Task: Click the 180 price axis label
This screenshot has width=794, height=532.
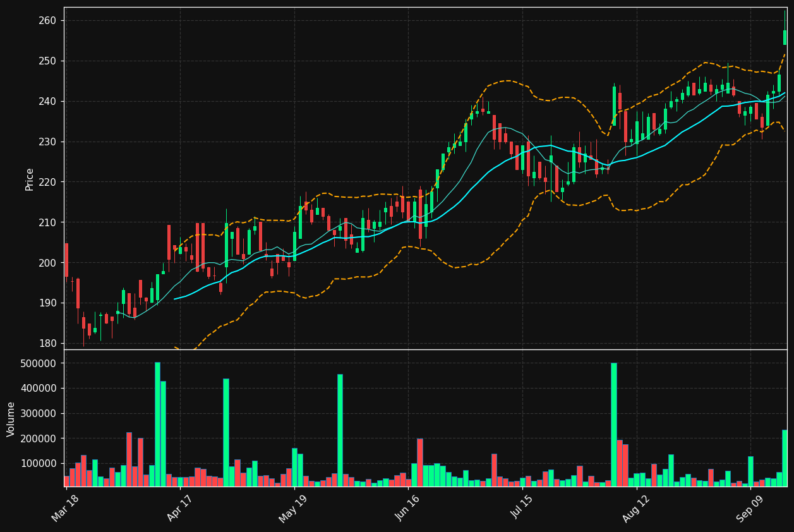Action: pyautogui.click(x=47, y=344)
